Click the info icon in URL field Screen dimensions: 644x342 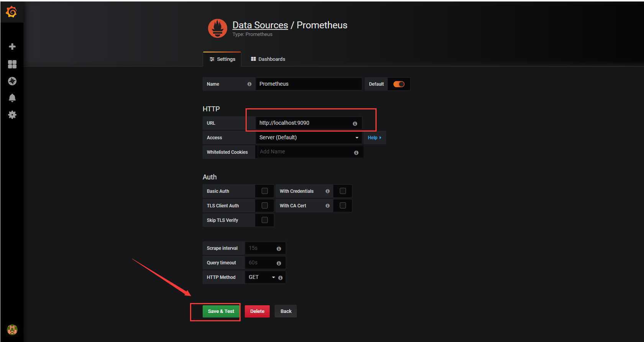point(355,124)
